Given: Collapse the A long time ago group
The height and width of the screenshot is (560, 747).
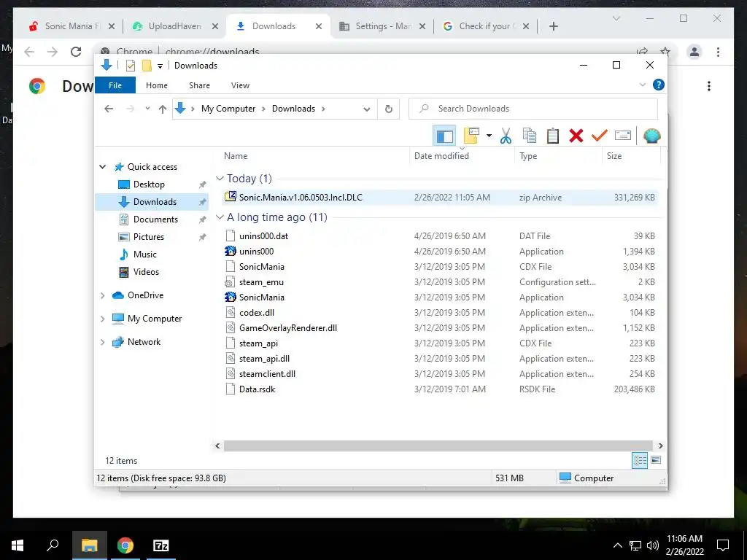Looking at the screenshot, I should click(x=220, y=217).
